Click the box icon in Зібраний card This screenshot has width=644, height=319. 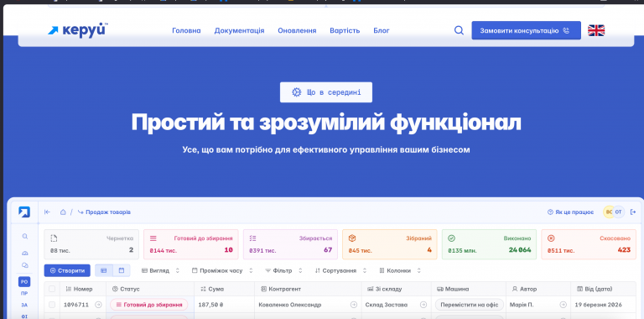(x=352, y=238)
